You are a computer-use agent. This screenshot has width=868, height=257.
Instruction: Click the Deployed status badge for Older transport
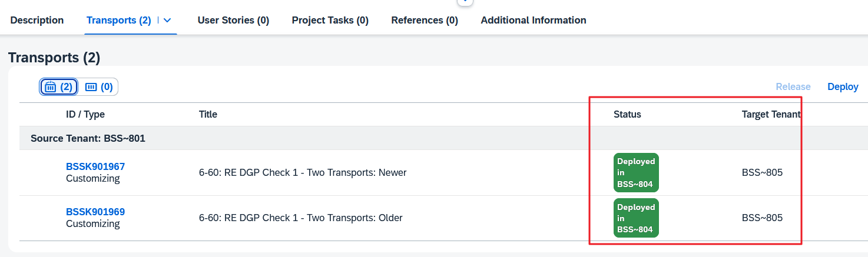(x=636, y=218)
